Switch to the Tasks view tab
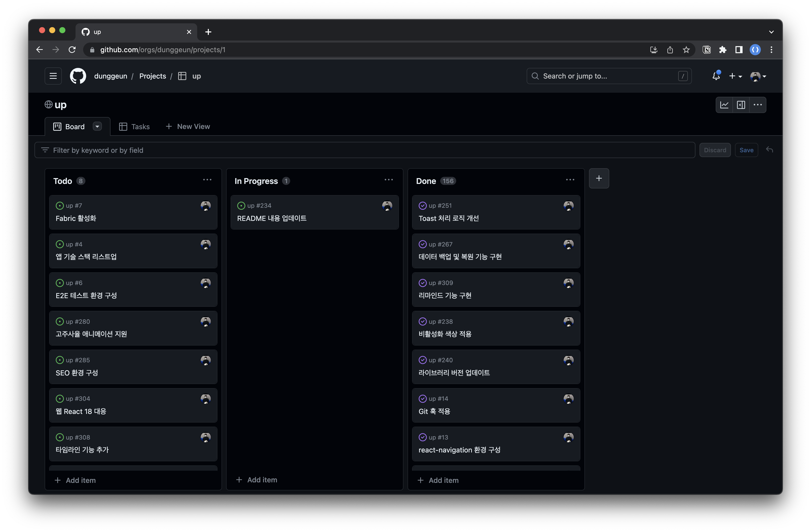This screenshot has height=532, width=811. pyautogui.click(x=134, y=127)
